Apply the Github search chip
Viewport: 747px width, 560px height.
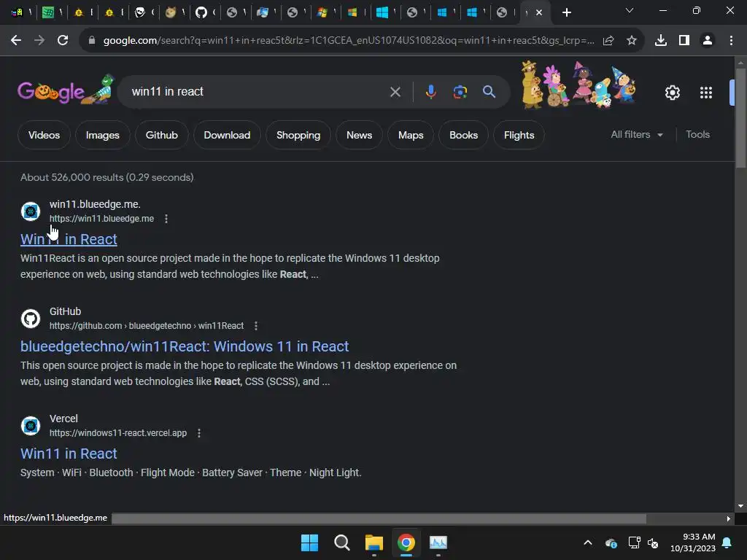(x=161, y=135)
